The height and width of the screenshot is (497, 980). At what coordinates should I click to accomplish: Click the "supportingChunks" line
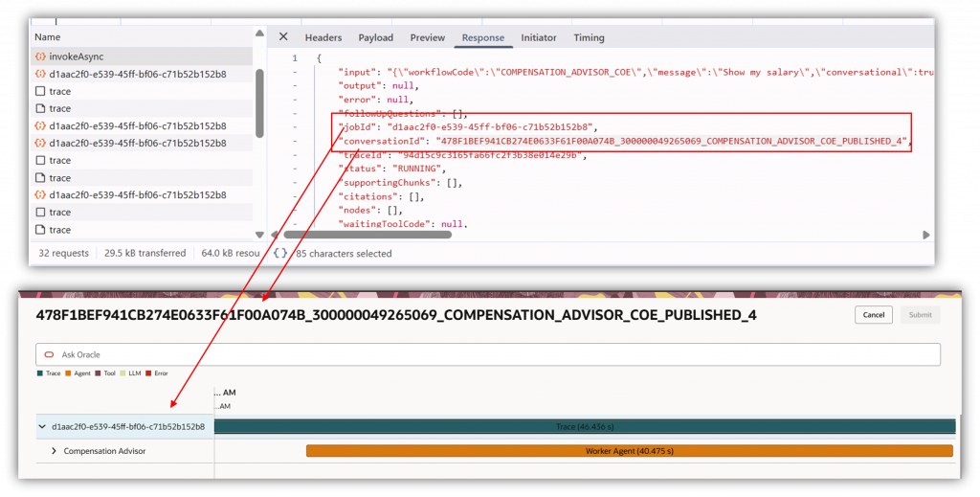point(399,183)
